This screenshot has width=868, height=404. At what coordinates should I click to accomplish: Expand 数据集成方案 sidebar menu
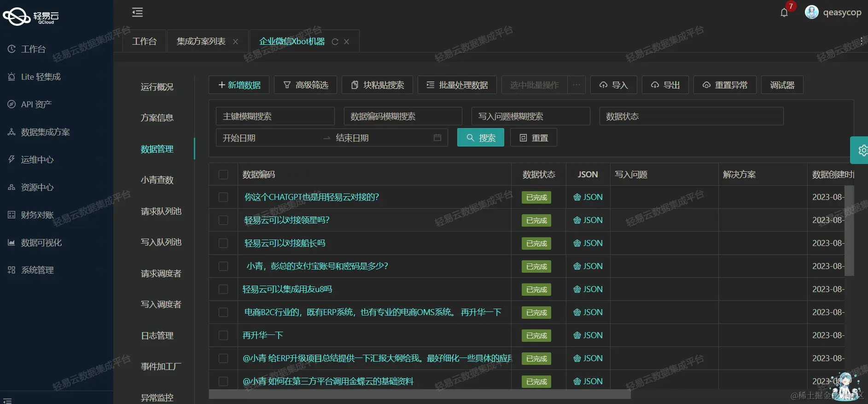[x=57, y=132]
